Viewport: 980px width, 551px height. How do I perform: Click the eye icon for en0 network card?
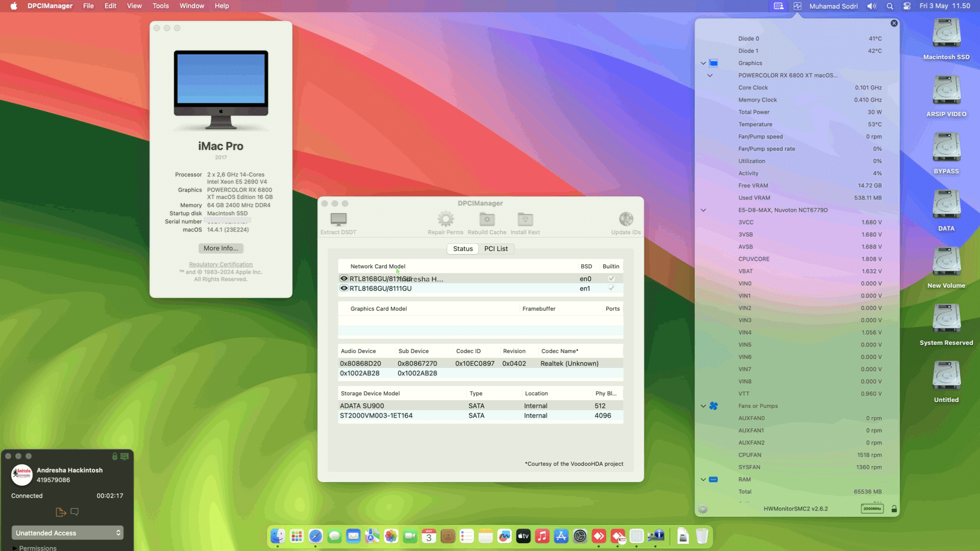point(344,279)
